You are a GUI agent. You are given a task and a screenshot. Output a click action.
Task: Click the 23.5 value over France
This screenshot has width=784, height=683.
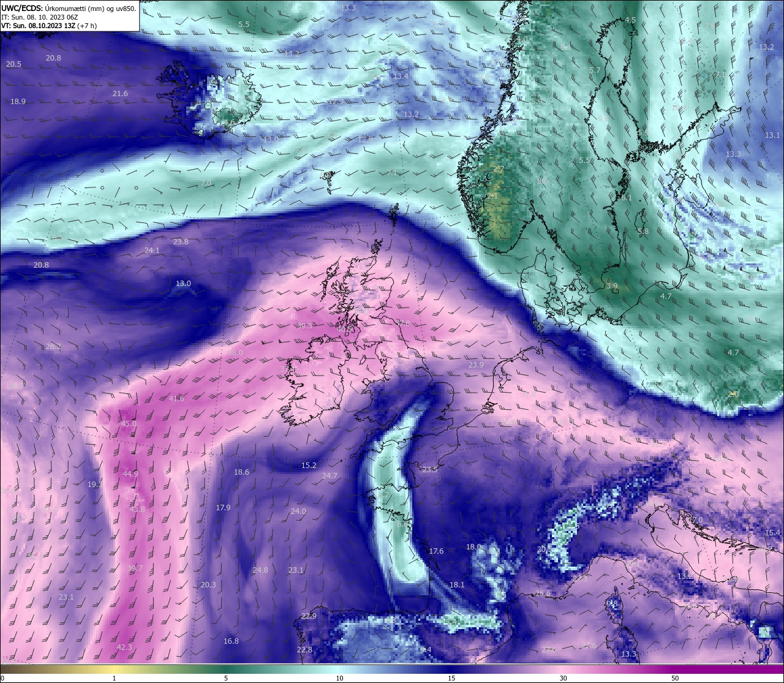431,470
